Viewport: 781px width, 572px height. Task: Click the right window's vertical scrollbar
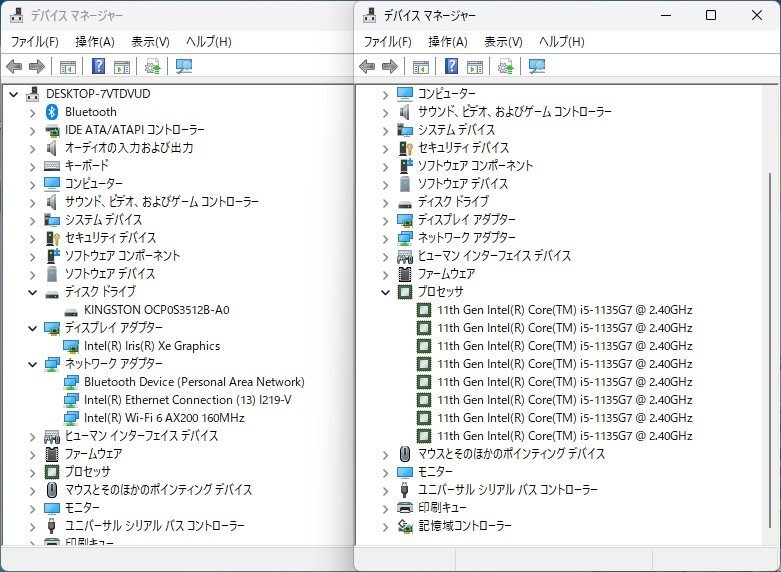pyautogui.click(x=771, y=300)
